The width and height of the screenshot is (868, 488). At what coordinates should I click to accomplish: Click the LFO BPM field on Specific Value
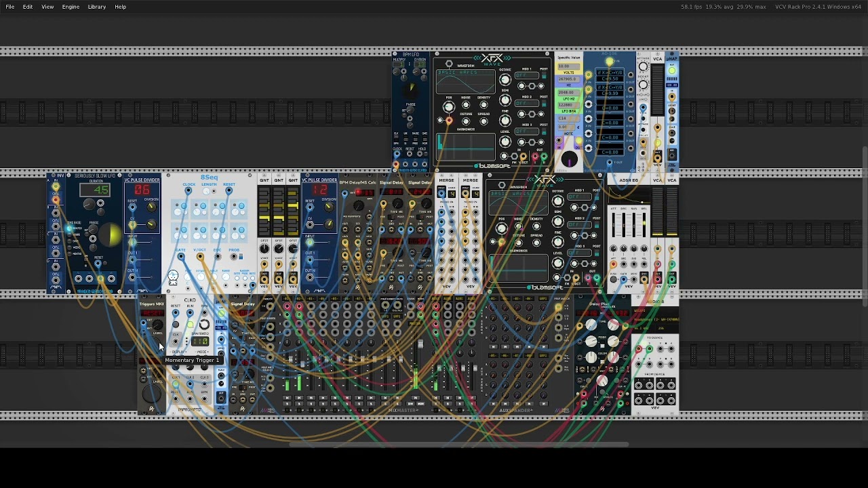(569, 105)
